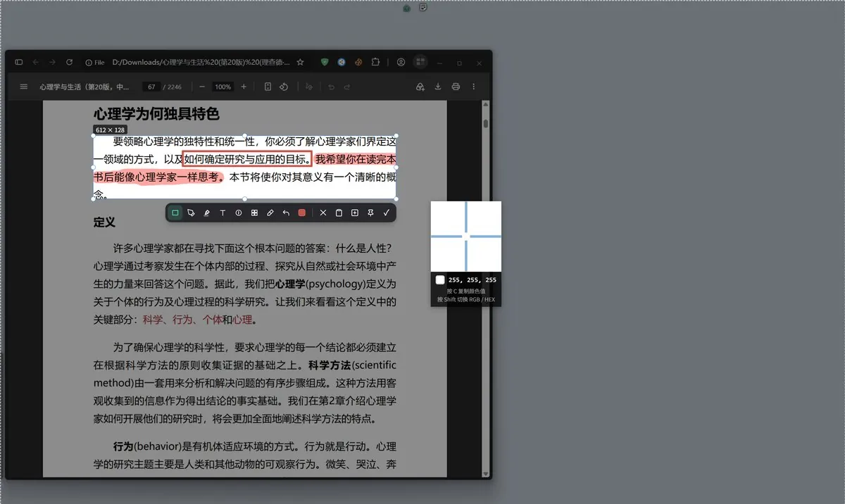845x504 pixels.
Task: Bookmark this page with star icon
Action: click(x=300, y=62)
